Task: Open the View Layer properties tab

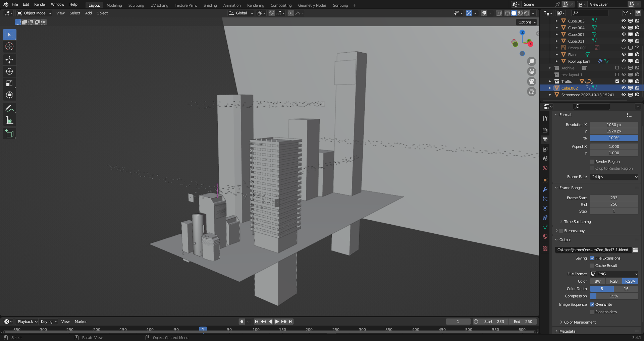Action: pyautogui.click(x=545, y=149)
